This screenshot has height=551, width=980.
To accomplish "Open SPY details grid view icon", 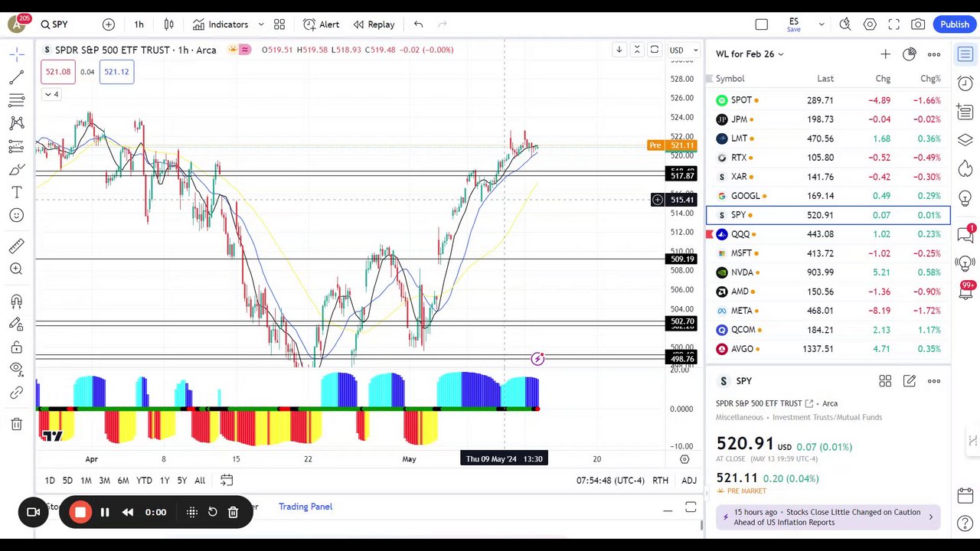I will [x=885, y=381].
